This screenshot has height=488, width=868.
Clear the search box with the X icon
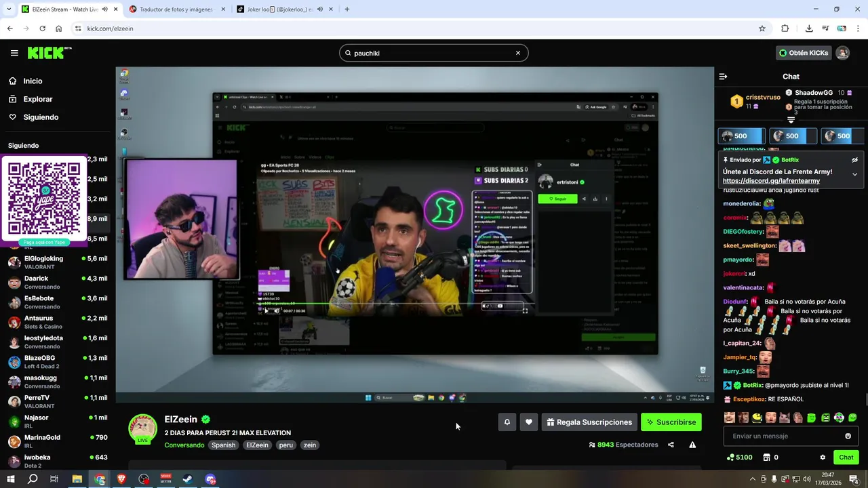(x=518, y=53)
